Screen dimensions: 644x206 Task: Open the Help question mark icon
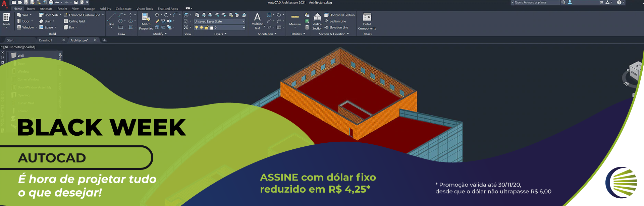tap(619, 2)
